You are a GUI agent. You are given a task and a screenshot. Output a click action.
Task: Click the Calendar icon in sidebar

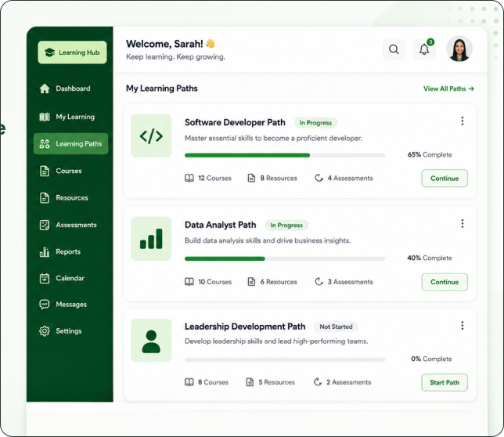click(45, 278)
